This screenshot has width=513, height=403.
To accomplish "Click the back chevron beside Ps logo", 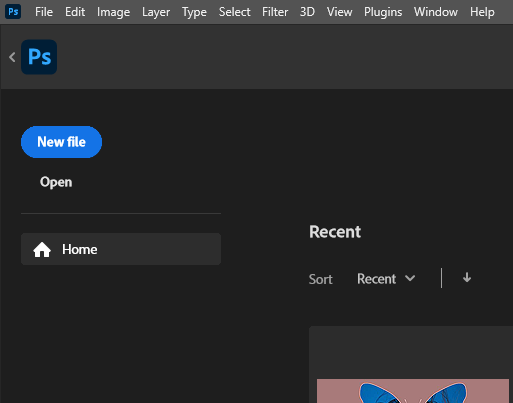I will pos(12,57).
